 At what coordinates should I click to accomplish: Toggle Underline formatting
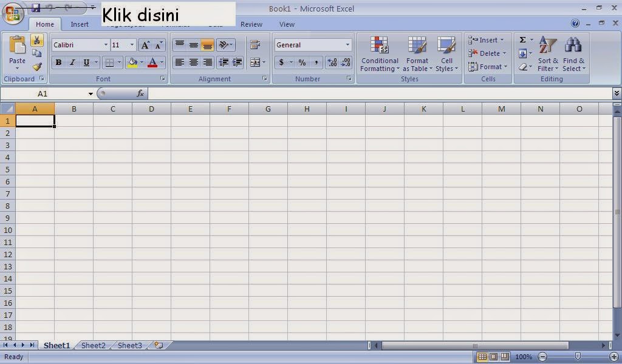pyautogui.click(x=86, y=62)
